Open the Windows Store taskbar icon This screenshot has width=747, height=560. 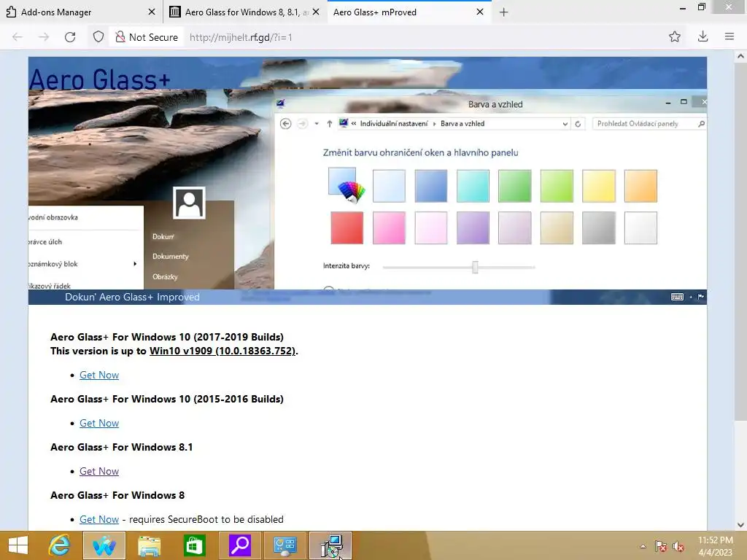tap(194, 545)
